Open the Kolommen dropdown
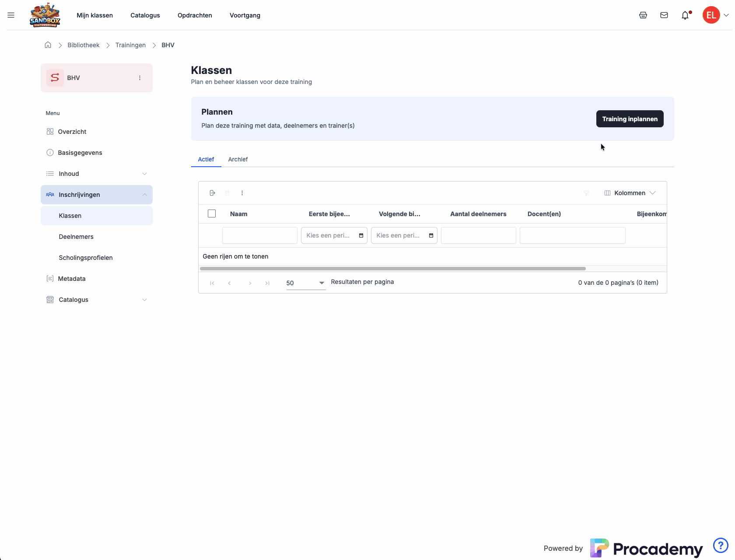The width and height of the screenshot is (735, 560). [630, 193]
